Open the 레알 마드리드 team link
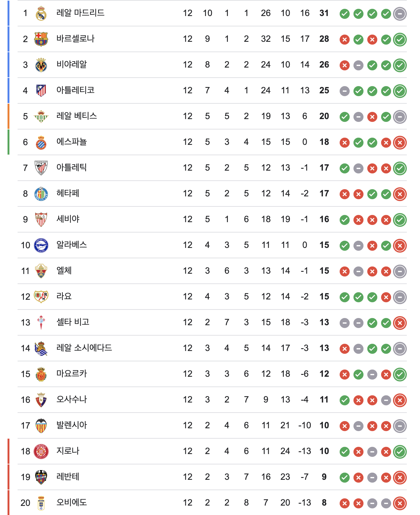 point(80,13)
